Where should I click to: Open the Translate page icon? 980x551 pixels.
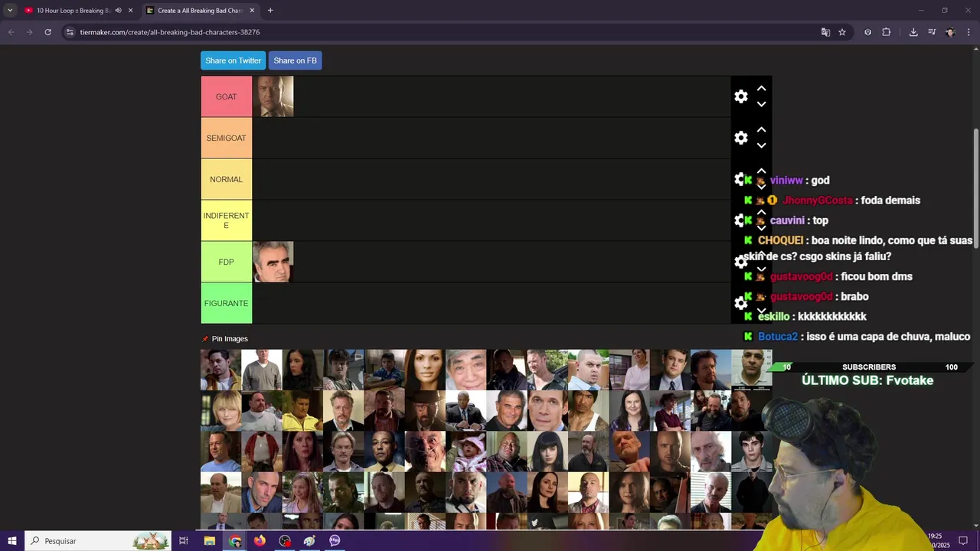point(825,32)
